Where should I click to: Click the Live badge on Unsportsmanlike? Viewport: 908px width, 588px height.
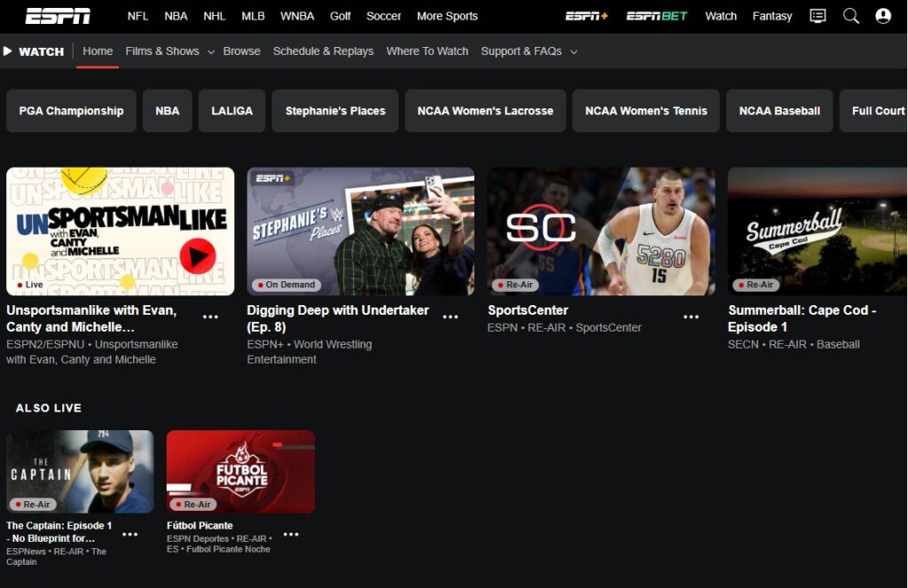coord(30,285)
